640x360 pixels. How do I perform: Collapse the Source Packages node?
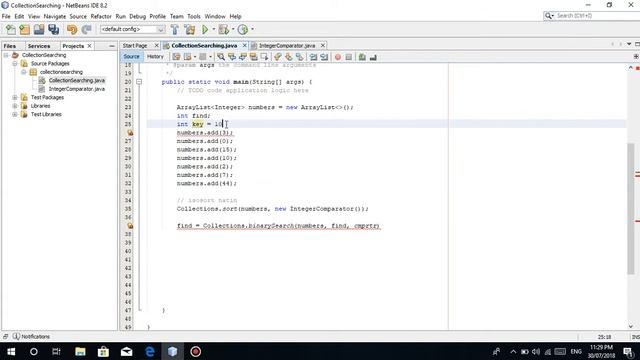tap(15, 64)
